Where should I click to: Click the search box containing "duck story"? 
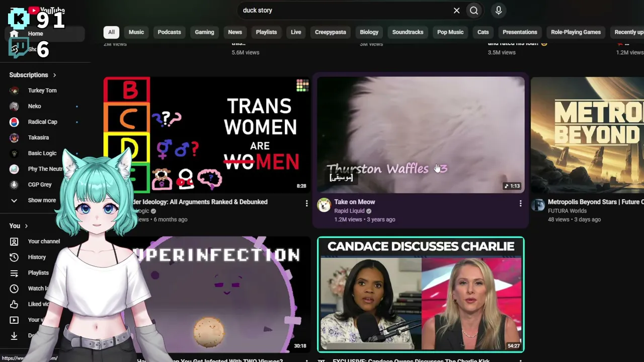click(343, 10)
